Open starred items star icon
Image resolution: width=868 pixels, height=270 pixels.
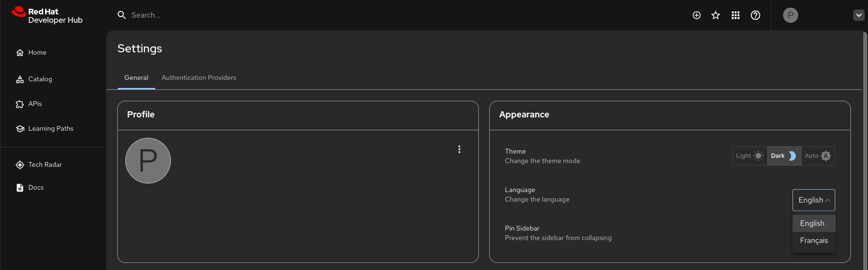pos(716,15)
